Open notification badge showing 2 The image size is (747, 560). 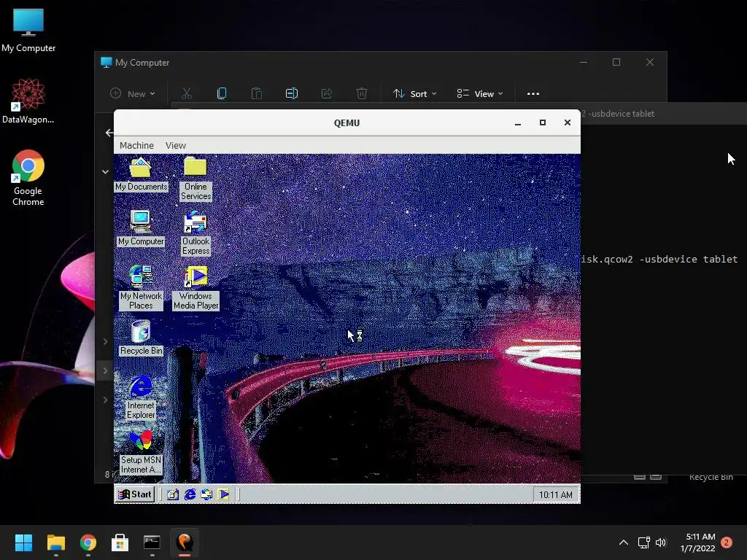click(727, 542)
